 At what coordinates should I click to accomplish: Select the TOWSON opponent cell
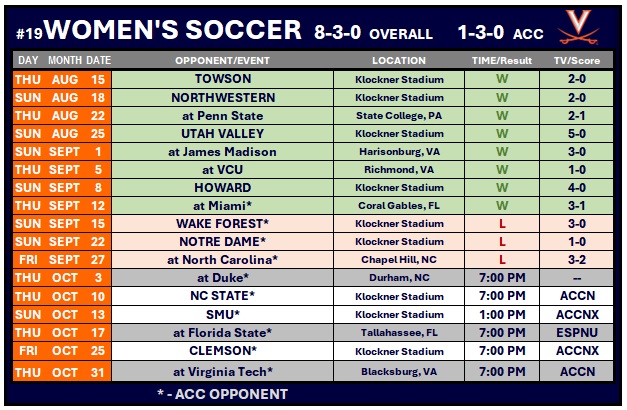tap(222, 79)
